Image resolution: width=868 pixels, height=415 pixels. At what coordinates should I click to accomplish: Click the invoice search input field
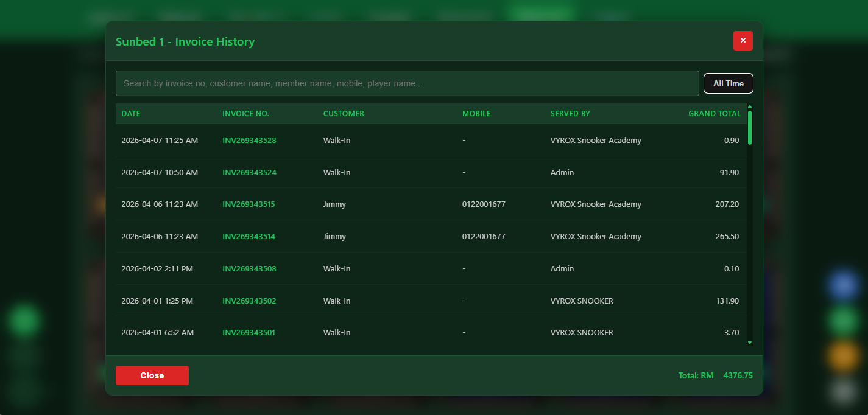pyautogui.click(x=407, y=83)
